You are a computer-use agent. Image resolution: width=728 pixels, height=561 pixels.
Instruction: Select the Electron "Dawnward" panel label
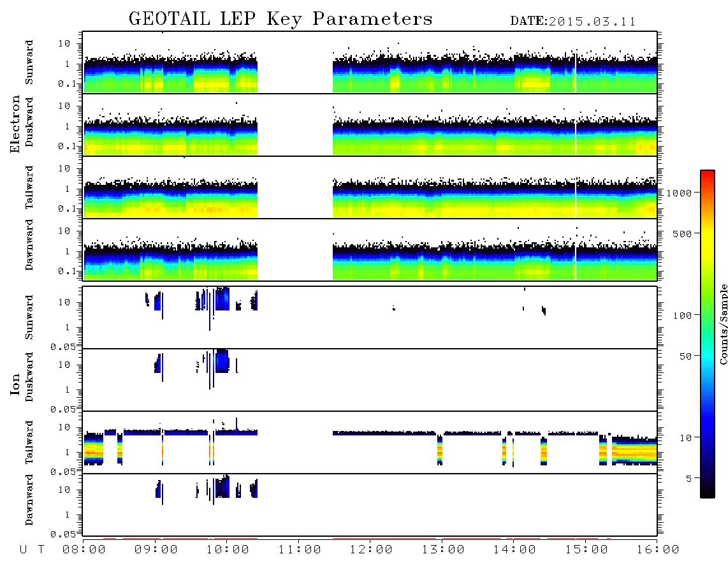[x=29, y=245]
